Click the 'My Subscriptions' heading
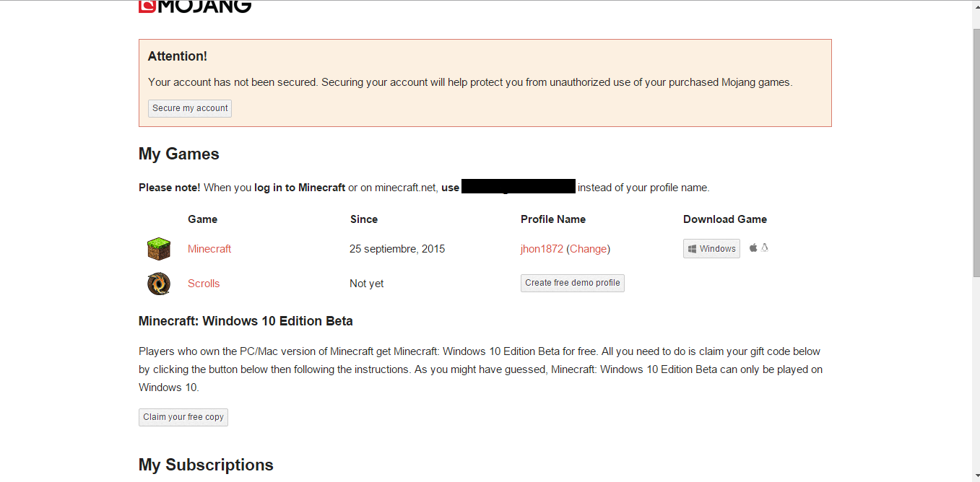The width and height of the screenshot is (980, 482). [206, 465]
